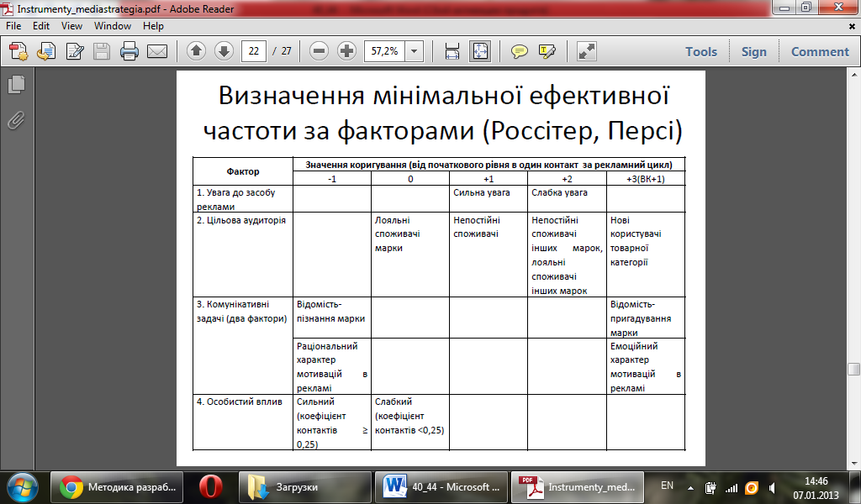Zoom in with the plus button

346,51
